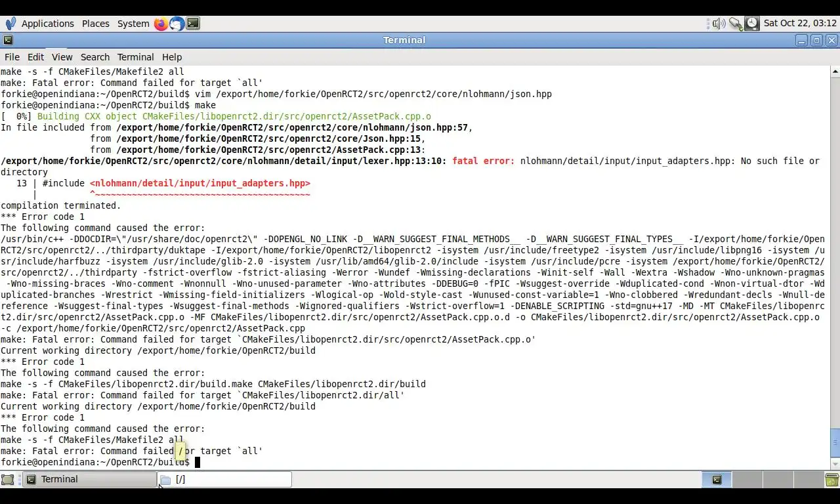Open the File menu in Terminal
This screenshot has width=840, height=504.
12,57
